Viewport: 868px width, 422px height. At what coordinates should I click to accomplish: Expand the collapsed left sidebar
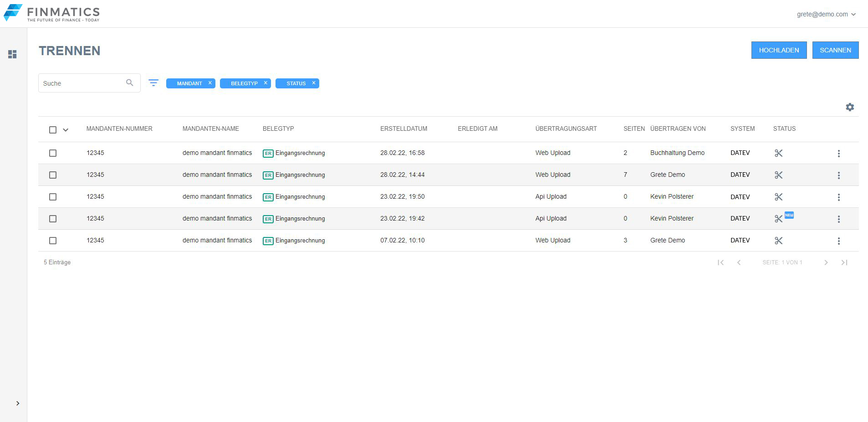pos(18,403)
